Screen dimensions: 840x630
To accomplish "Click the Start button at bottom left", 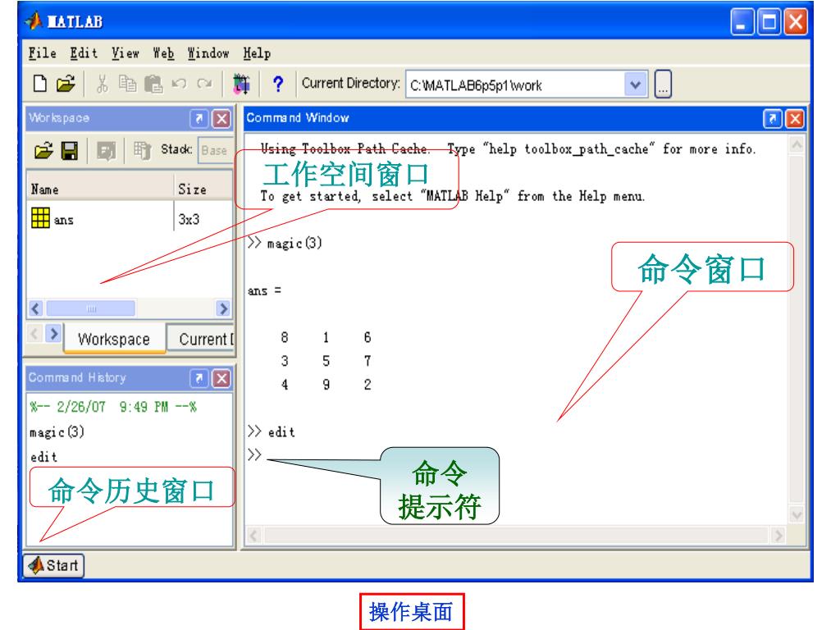I will [x=53, y=565].
